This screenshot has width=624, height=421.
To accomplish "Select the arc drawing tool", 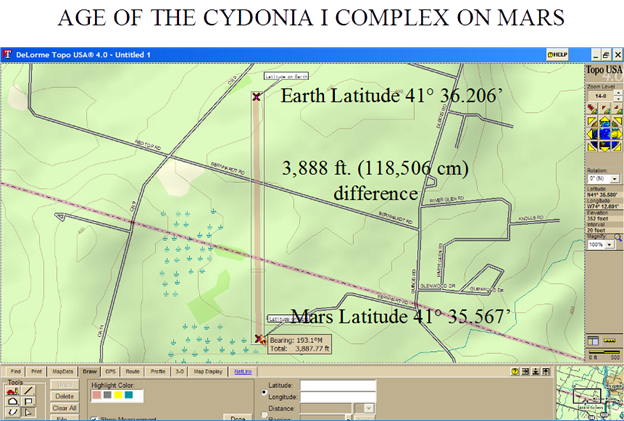I will [x=11, y=400].
